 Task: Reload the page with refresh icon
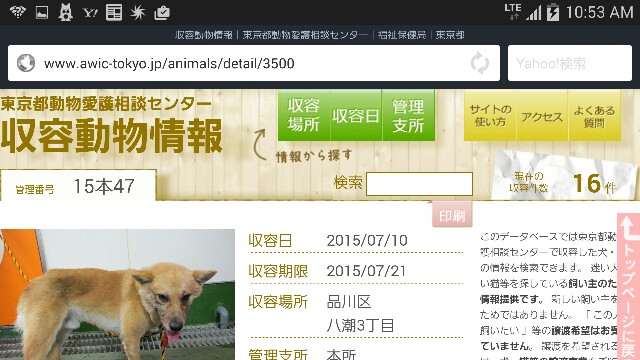[480, 63]
